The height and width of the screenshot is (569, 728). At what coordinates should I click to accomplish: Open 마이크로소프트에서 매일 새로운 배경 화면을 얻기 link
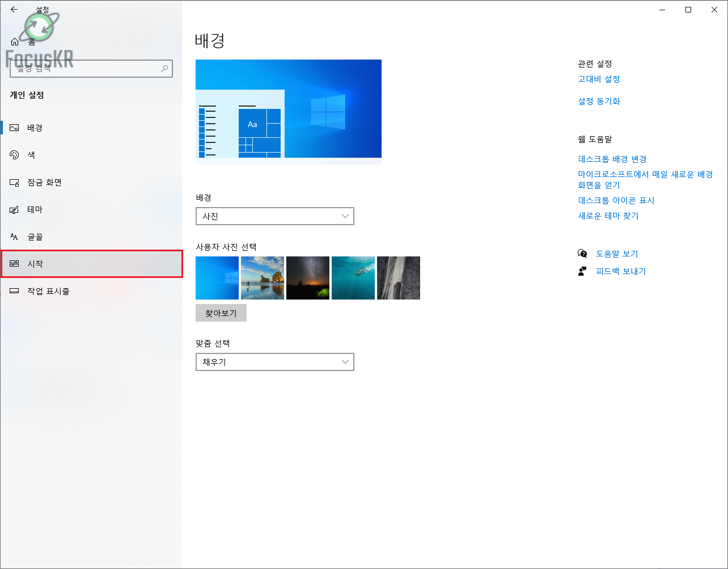tap(645, 180)
